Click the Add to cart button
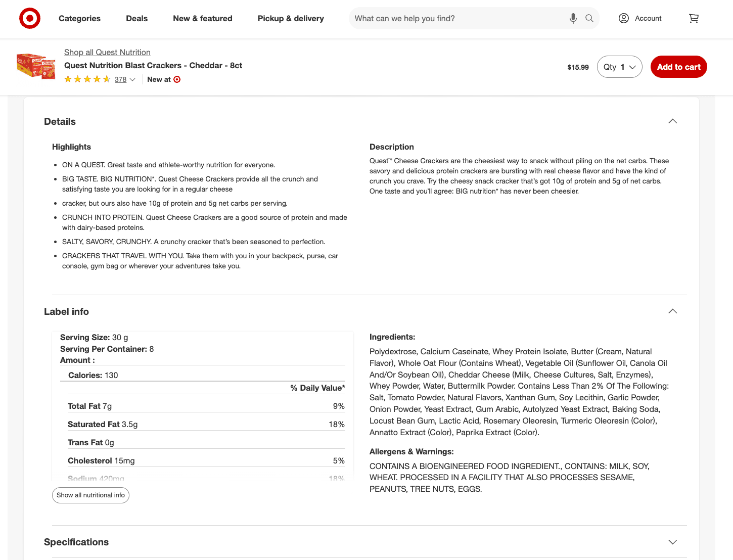Screen dimensions: 733x560 click(679, 67)
